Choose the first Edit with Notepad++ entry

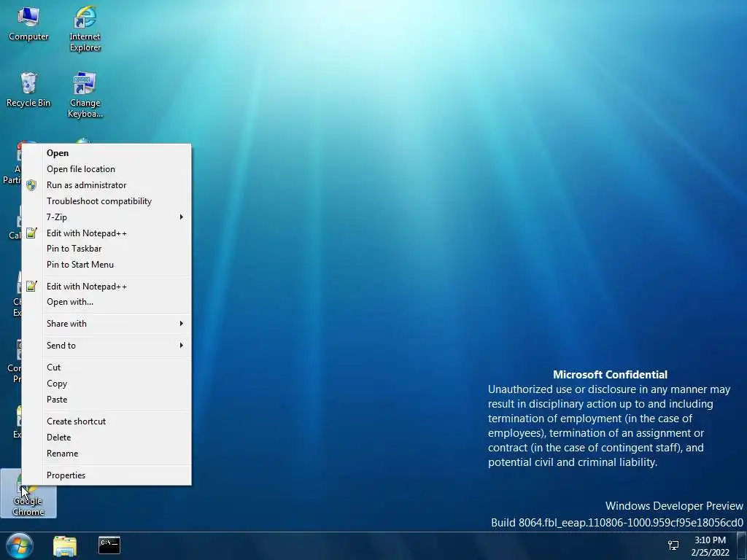(x=107, y=233)
